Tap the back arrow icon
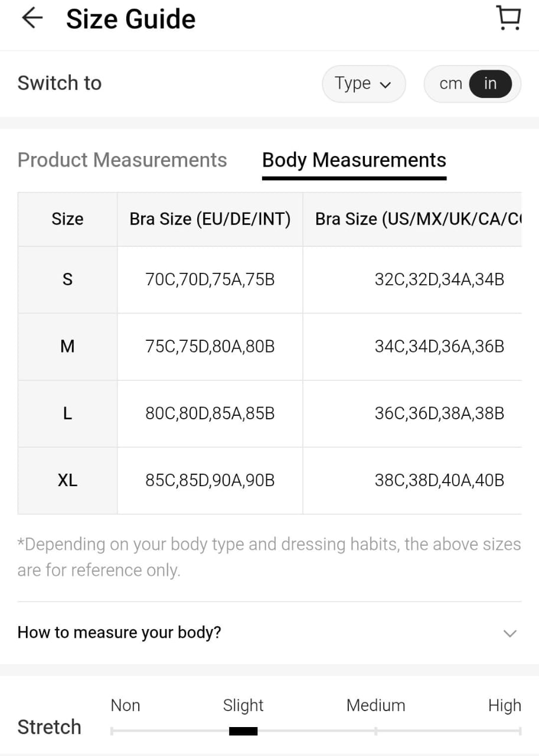 pyautogui.click(x=32, y=18)
